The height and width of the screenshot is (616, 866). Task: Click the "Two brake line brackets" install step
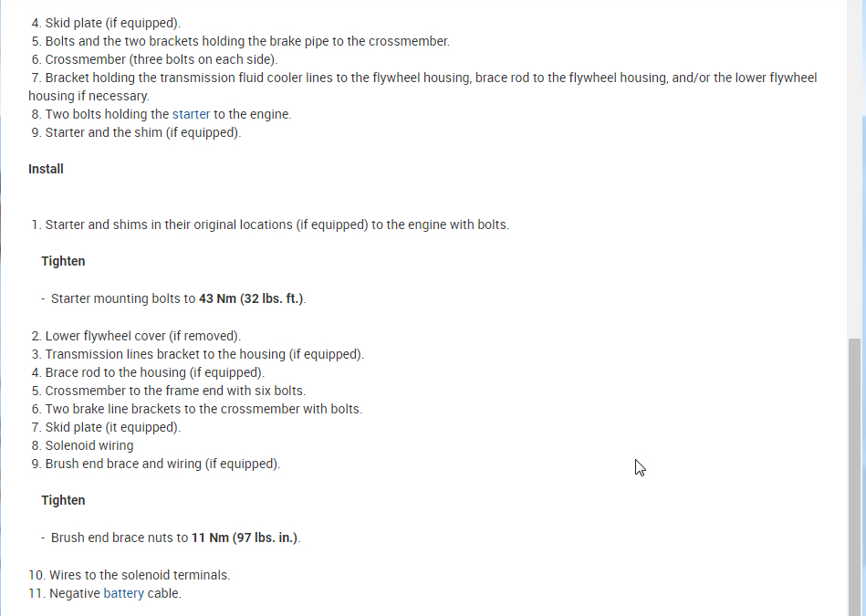(203, 409)
